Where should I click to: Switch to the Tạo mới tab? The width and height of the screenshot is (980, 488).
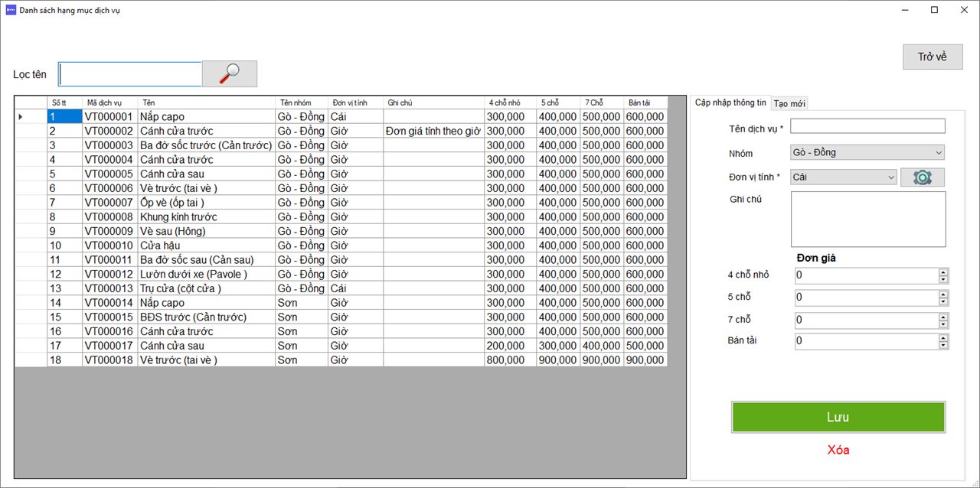coord(789,103)
